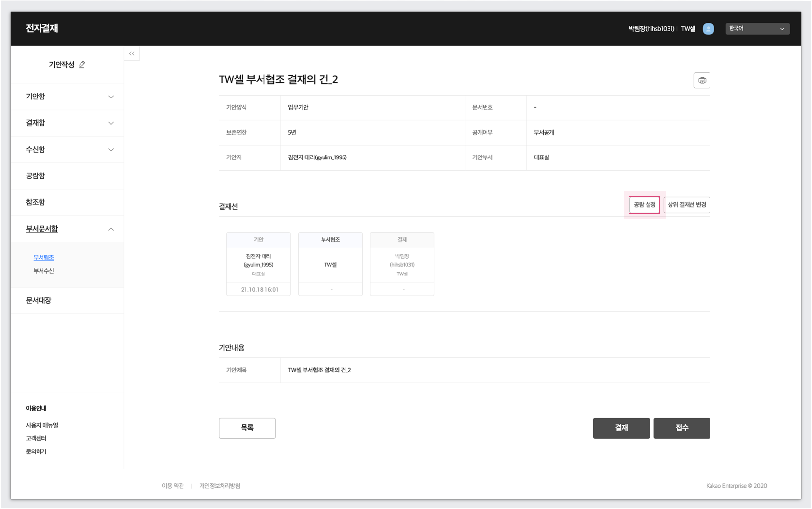Click user name 박팀장(hihsb1031) in header
Screen dimensions: 812x509
point(651,29)
